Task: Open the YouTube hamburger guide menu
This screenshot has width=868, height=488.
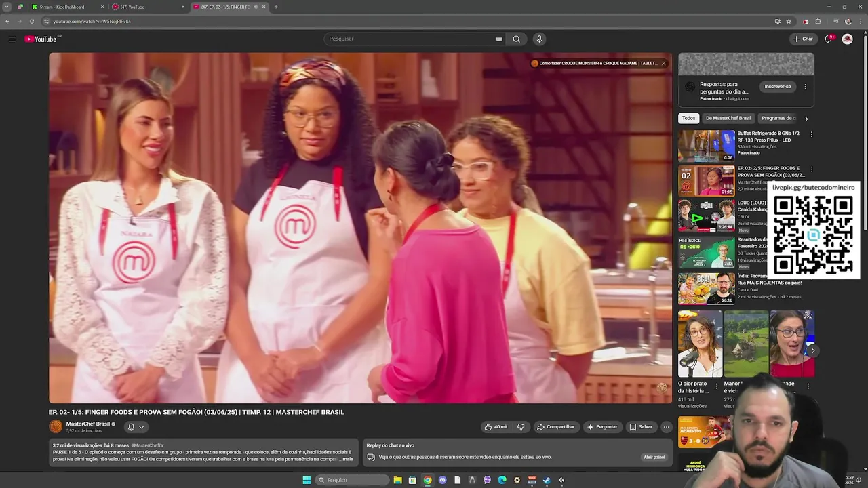Action: [x=12, y=39]
